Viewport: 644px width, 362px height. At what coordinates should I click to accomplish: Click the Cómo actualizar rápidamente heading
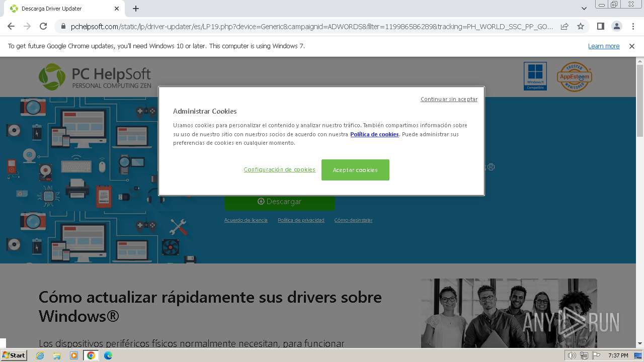pyautogui.click(x=210, y=306)
